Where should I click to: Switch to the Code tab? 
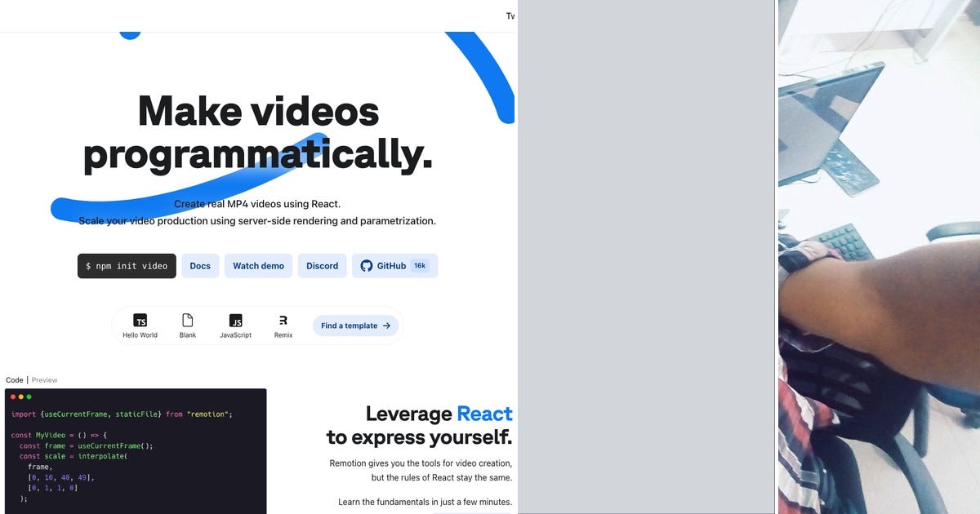click(15, 380)
